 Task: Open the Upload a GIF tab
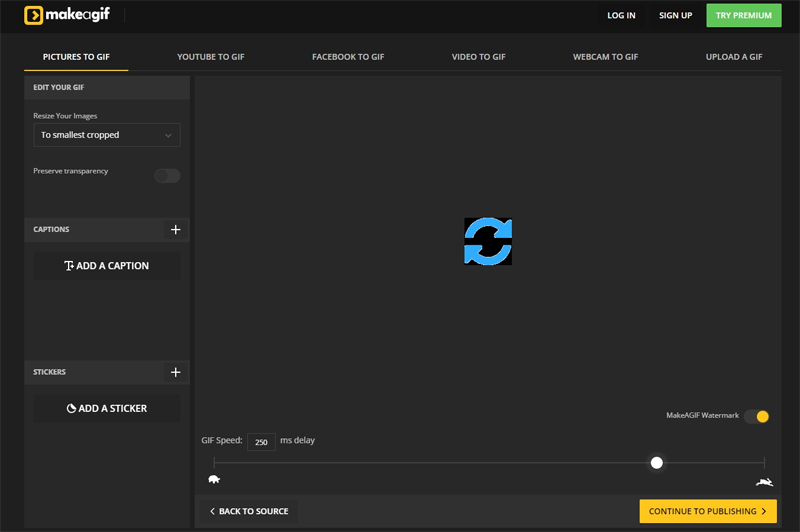click(734, 57)
